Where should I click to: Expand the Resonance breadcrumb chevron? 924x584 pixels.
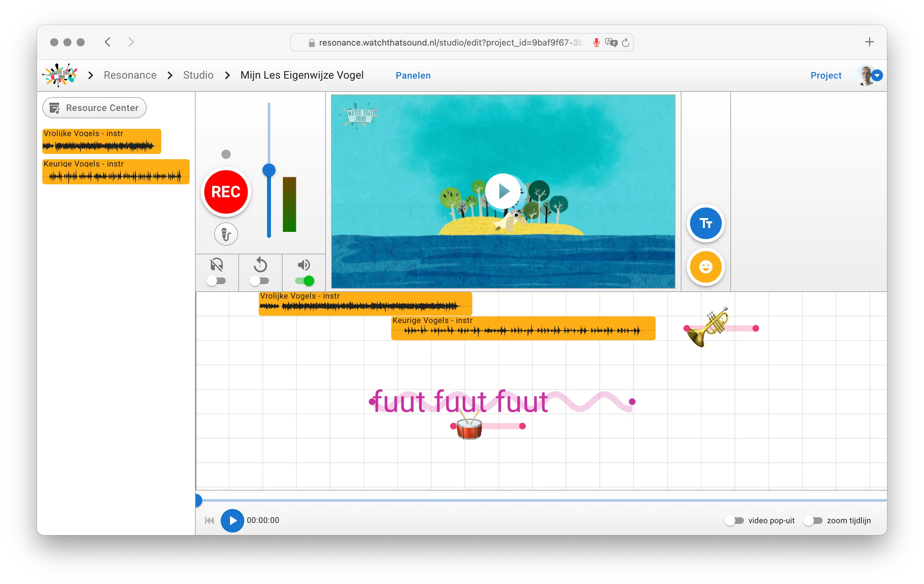point(170,75)
